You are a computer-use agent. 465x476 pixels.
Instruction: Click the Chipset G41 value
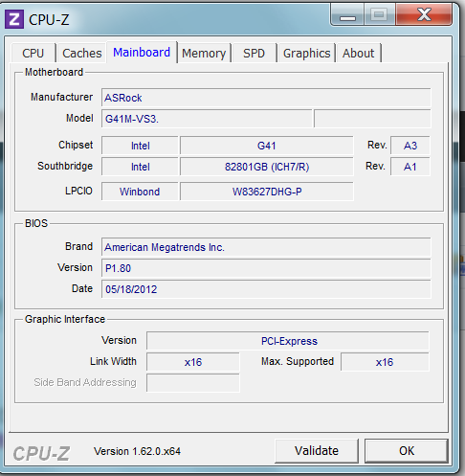click(267, 146)
